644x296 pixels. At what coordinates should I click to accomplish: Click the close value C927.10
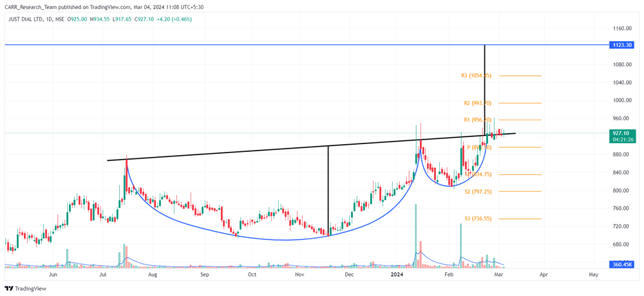pyautogui.click(x=144, y=19)
